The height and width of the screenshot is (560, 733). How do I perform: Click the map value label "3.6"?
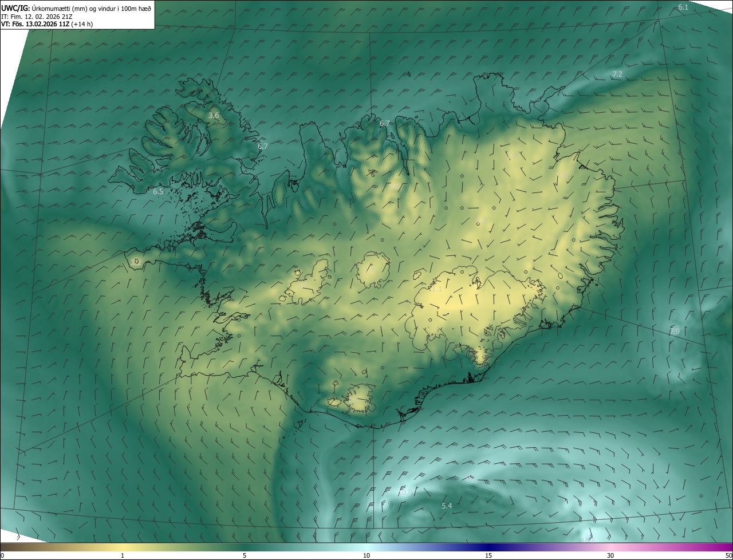[x=214, y=116]
